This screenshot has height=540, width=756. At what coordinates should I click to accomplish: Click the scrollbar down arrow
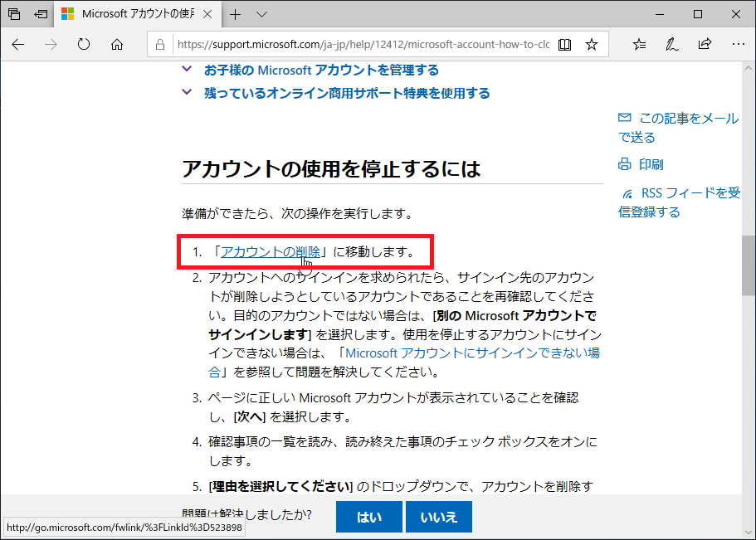point(749,533)
